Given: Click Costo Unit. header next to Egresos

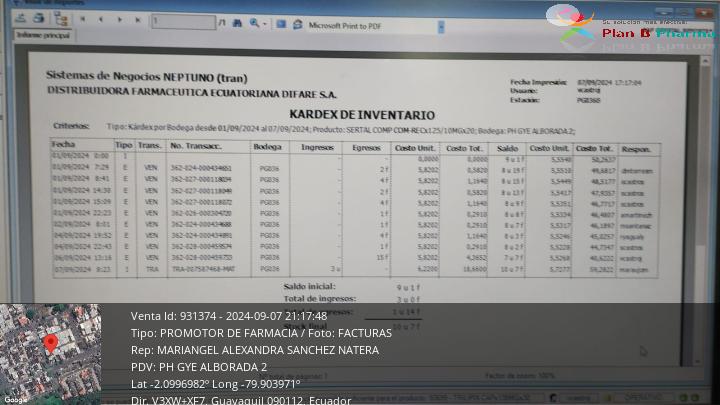Looking at the screenshot, I should [415, 148].
